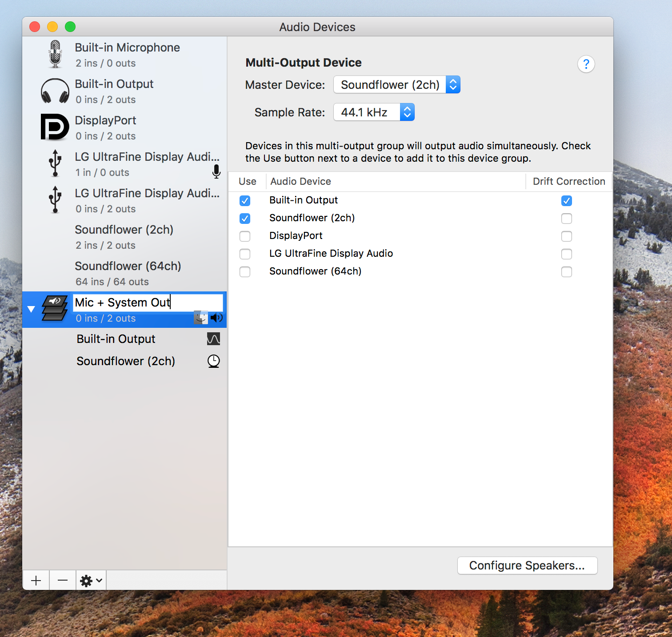Image resolution: width=672 pixels, height=637 pixels.
Task: Add a new device with plus button
Action: pyautogui.click(x=36, y=581)
